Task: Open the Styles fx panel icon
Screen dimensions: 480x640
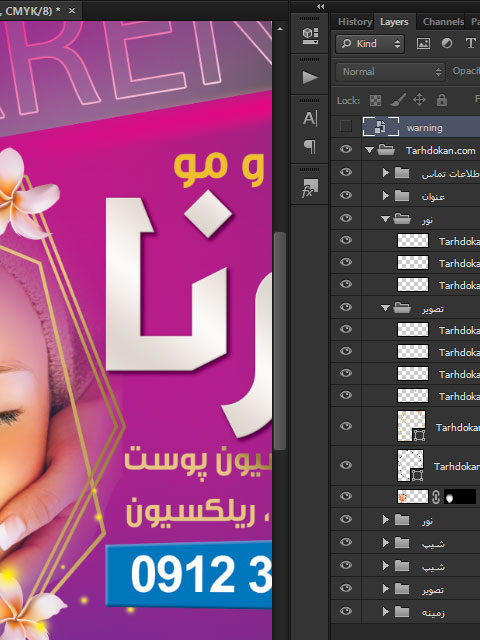Action: pos(310,188)
